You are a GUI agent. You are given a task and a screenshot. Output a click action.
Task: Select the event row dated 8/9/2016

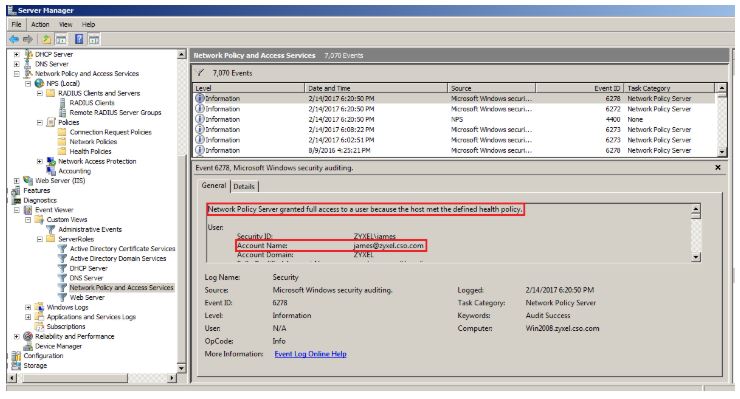pos(454,150)
